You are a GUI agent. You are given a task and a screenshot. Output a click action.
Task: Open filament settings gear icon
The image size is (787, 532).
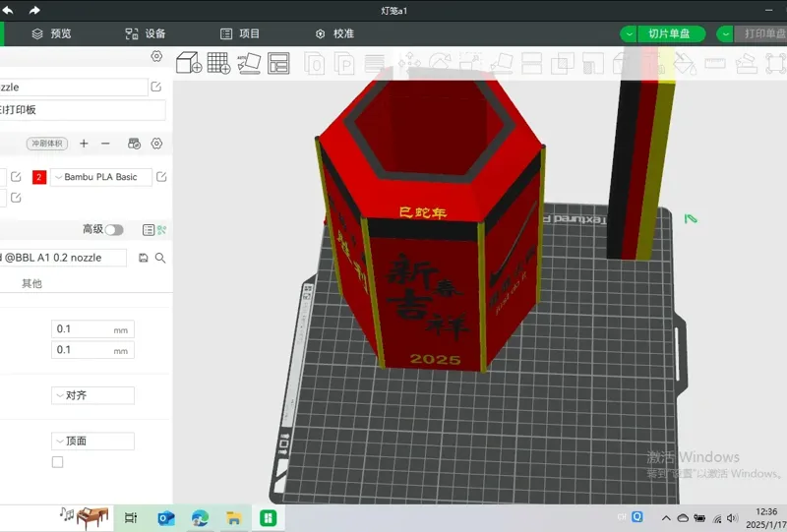(156, 144)
